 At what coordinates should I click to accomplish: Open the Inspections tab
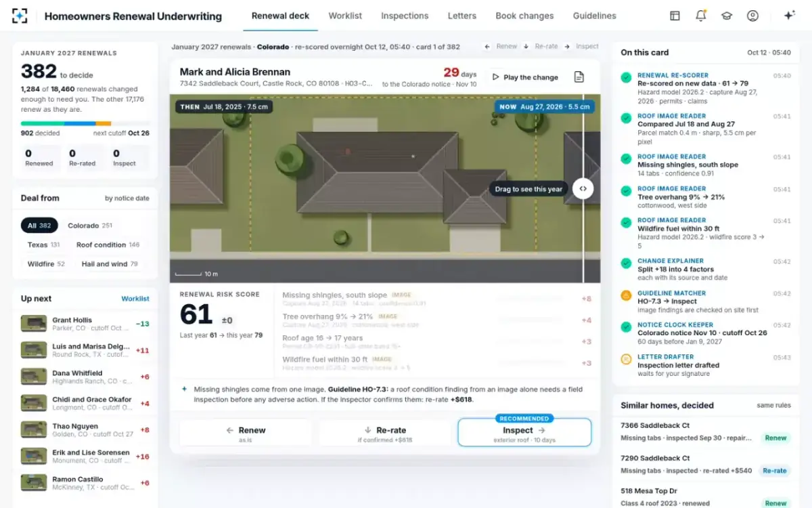pyautogui.click(x=405, y=16)
